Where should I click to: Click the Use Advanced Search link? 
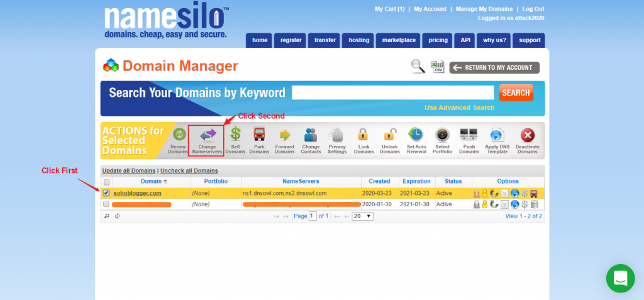459,108
